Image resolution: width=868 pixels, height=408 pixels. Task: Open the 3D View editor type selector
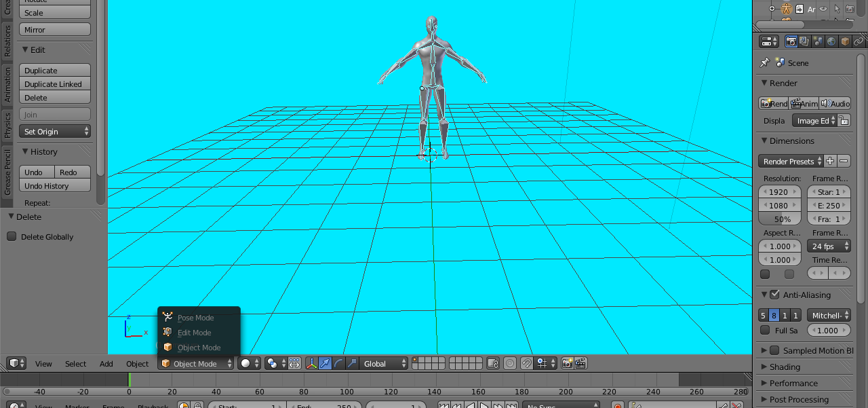coord(16,364)
